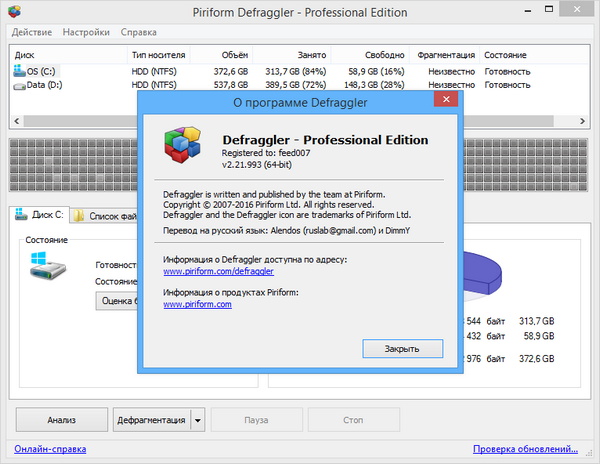Open the www.piriform.com link
The height and width of the screenshot is (464, 600).
[197, 305]
